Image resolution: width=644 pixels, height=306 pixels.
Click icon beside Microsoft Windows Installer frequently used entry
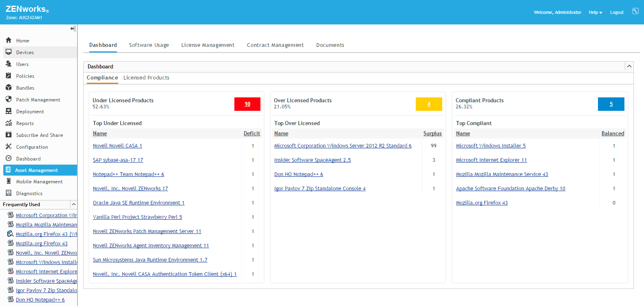(11, 262)
